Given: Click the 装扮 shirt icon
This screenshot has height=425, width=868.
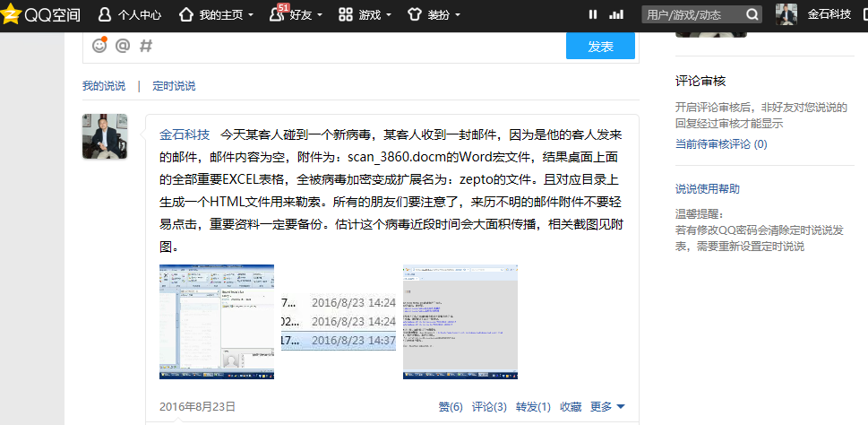Looking at the screenshot, I should [x=415, y=15].
